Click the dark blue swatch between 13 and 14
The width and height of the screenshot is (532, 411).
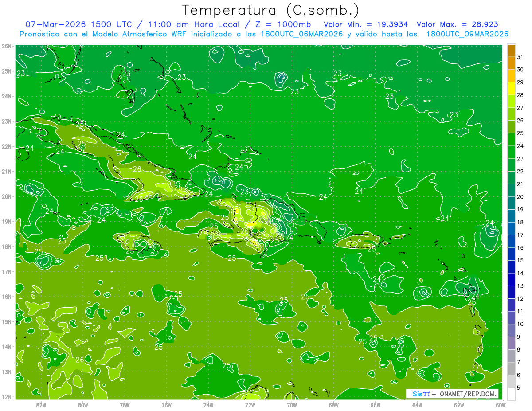(x=511, y=279)
